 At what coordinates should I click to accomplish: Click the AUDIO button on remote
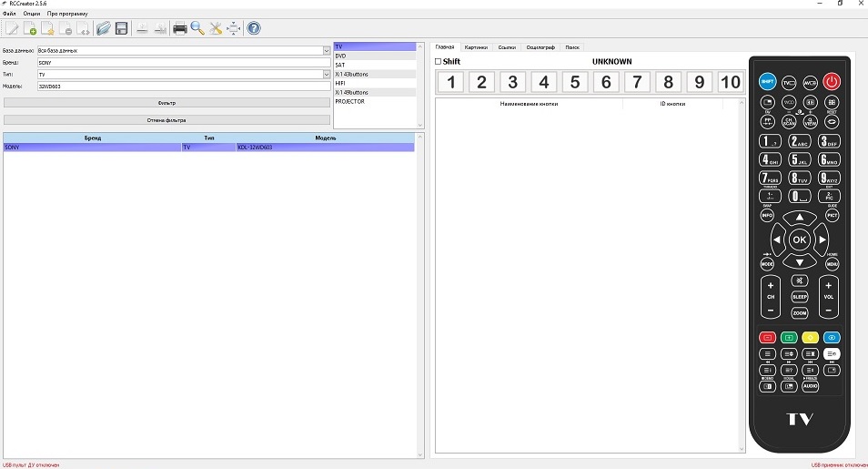(811, 386)
